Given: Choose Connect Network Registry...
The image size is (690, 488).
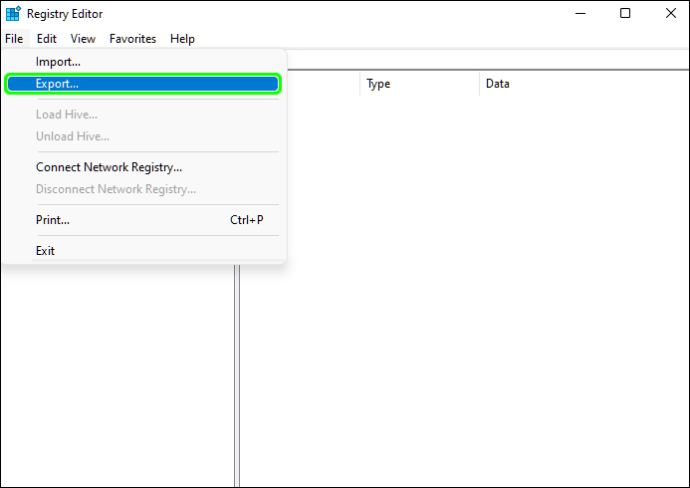Looking at the screenshot, I should tap(143, 167).
